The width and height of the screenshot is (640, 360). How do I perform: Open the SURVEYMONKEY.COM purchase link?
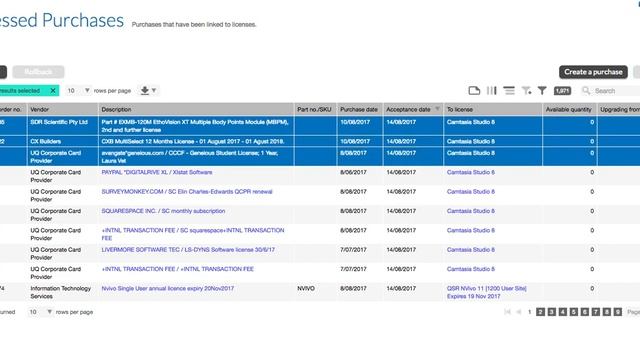187,191
